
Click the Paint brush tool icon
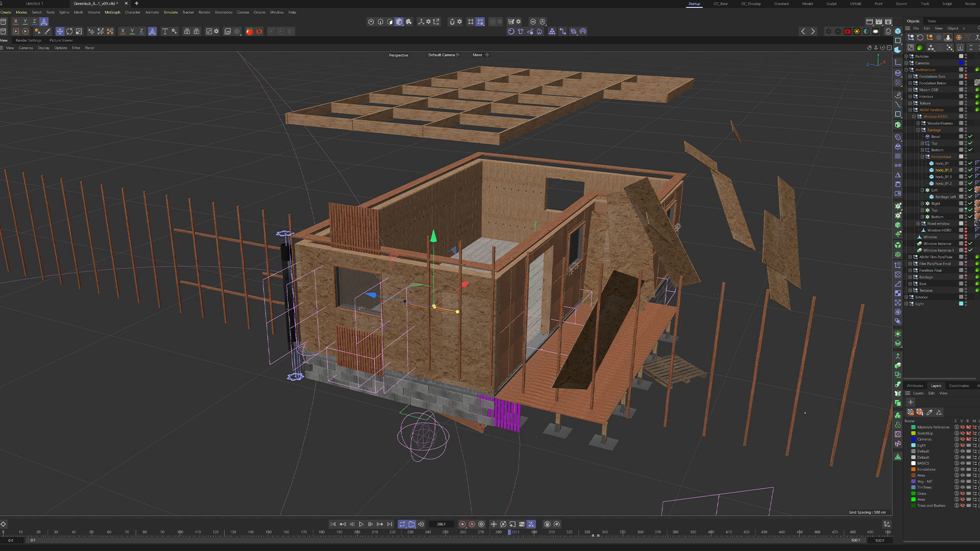click(47, 32)
